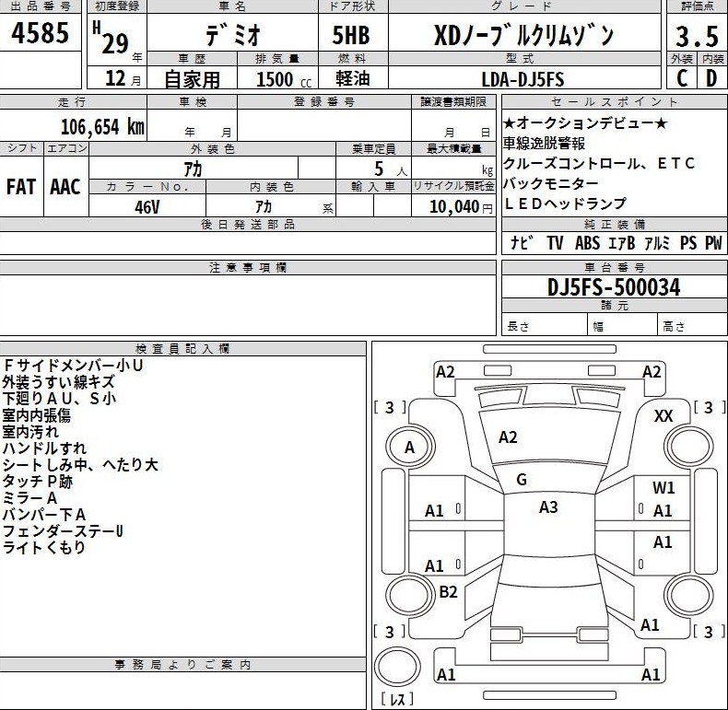Image resolution: width=728 pixels, height=710 pixels.
Task: Select the chassis number DJ5FS-500034
Action: (614, 286)
